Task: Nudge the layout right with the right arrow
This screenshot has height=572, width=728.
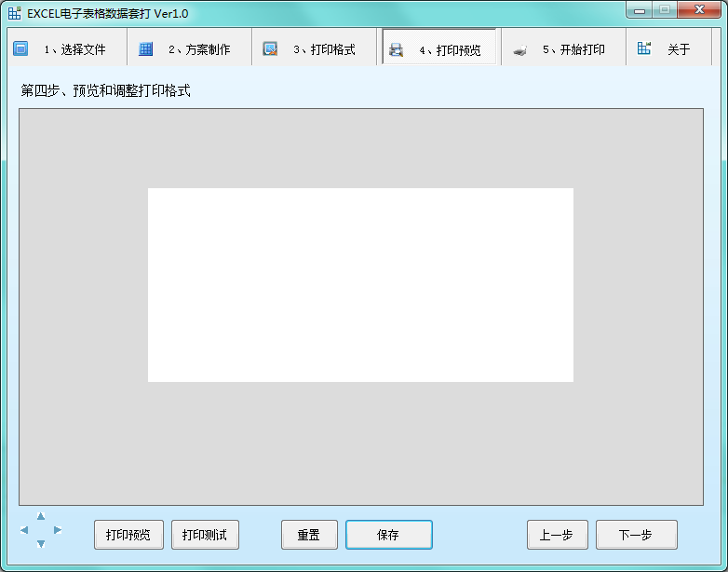Action: [58, 530]
